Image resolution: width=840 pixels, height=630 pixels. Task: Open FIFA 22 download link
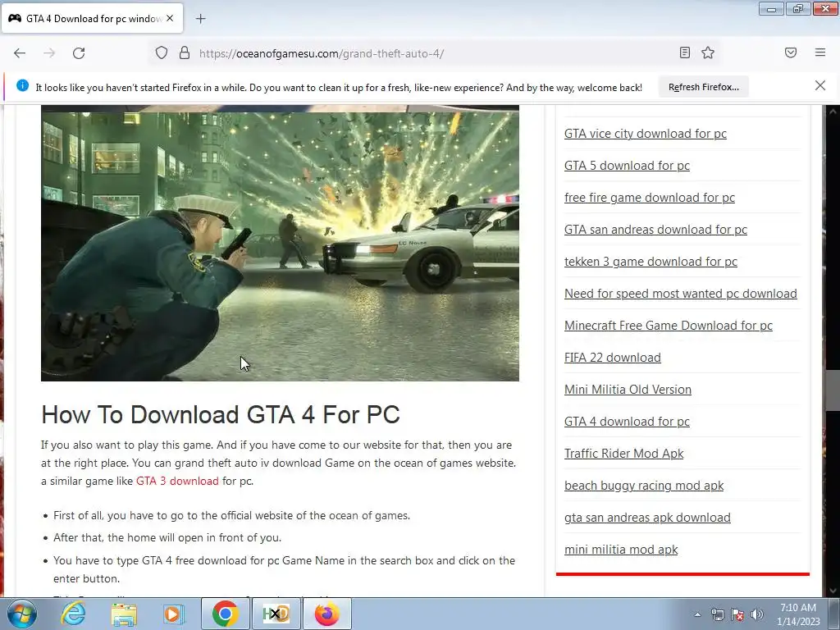(x=612, y=358)
